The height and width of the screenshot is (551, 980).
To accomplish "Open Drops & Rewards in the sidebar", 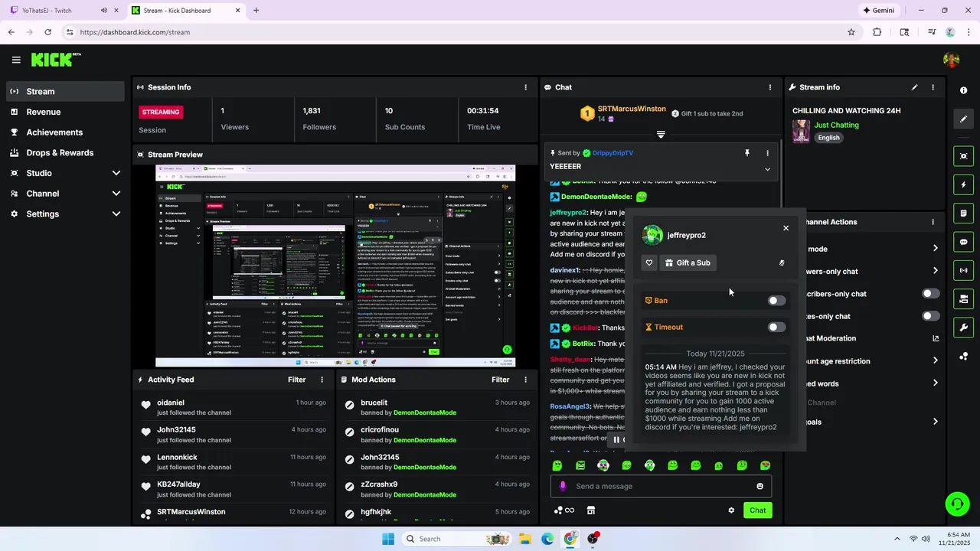I will [x=65, y=153].
